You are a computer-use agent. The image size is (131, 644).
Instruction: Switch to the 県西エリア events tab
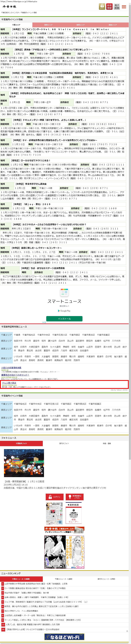pyautogui.click(x=49, y=25)
